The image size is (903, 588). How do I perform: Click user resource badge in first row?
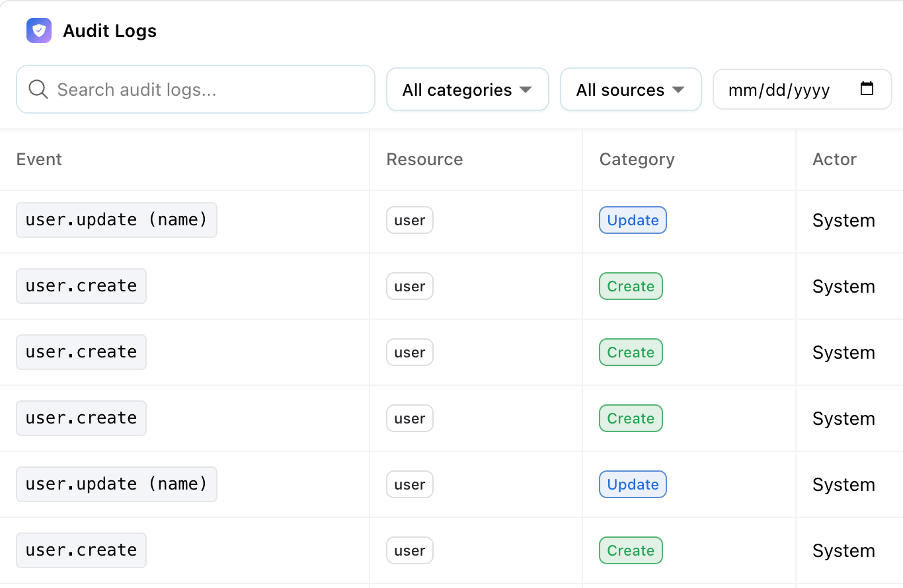409,220
